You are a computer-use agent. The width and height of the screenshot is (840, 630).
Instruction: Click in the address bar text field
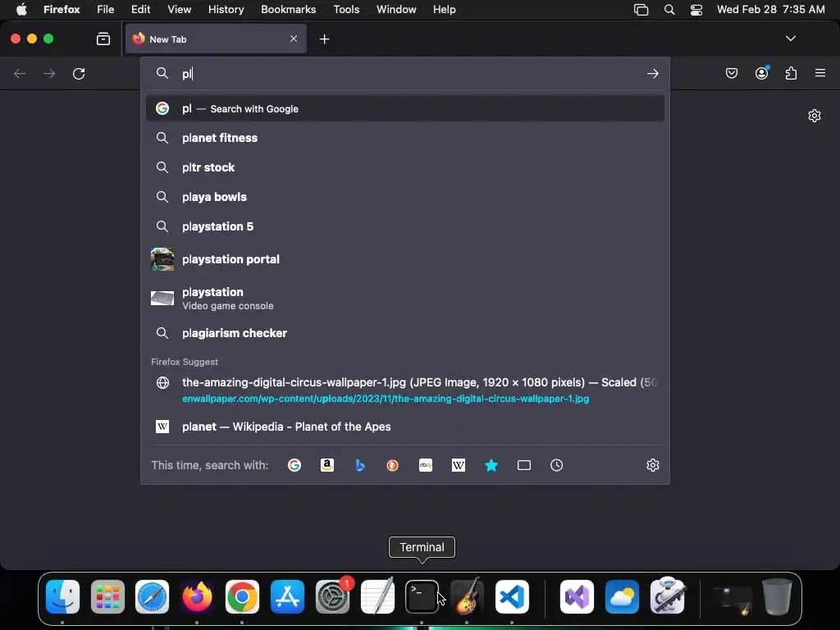(x=407, y=73)
